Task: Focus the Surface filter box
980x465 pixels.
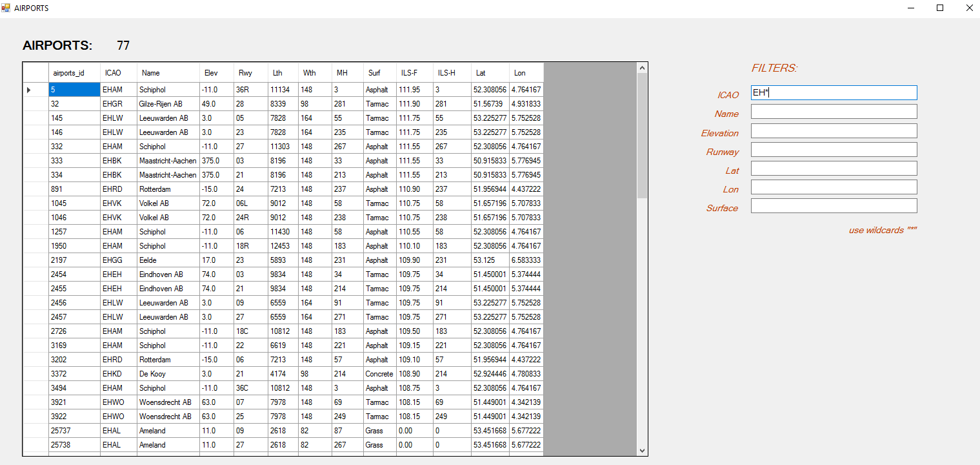Action: pyautogui.click(x=834, y=205)
